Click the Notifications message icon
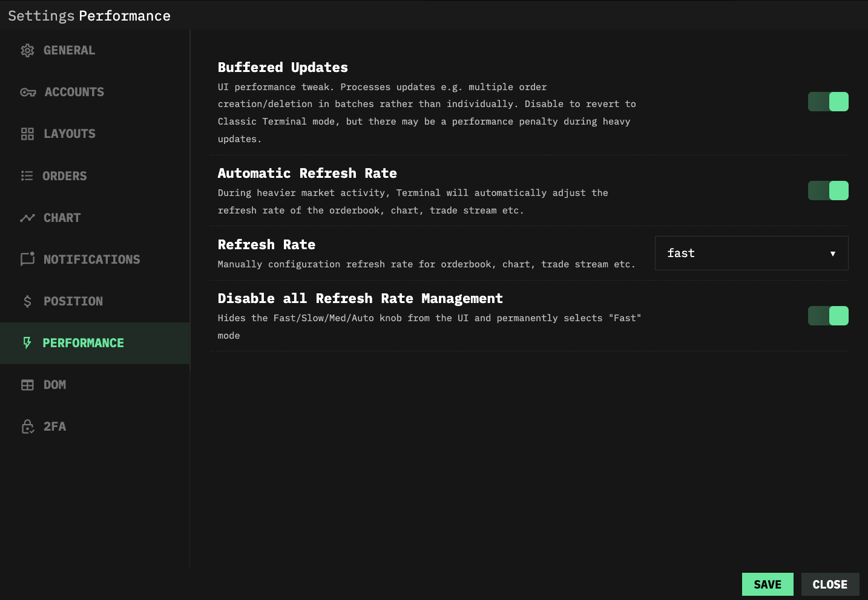868x600 pixels. (27, 259)
